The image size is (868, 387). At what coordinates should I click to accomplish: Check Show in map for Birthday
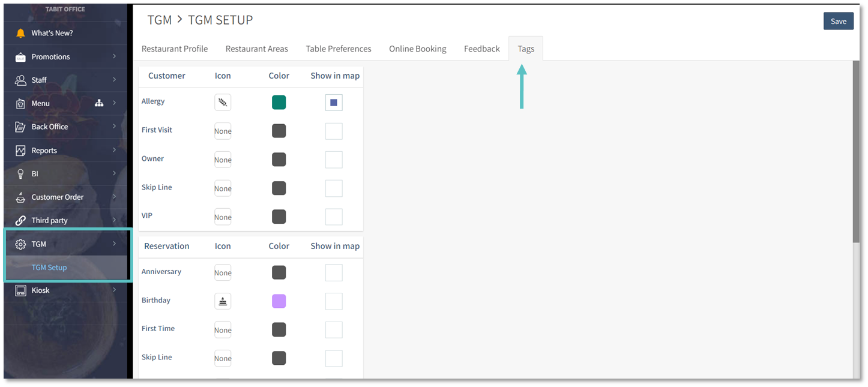334,301
